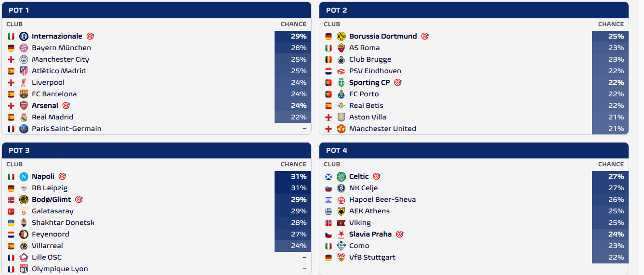644x275 pixels.
Task: Click the target icon next to Arsenal
Action: coord(66,105)
